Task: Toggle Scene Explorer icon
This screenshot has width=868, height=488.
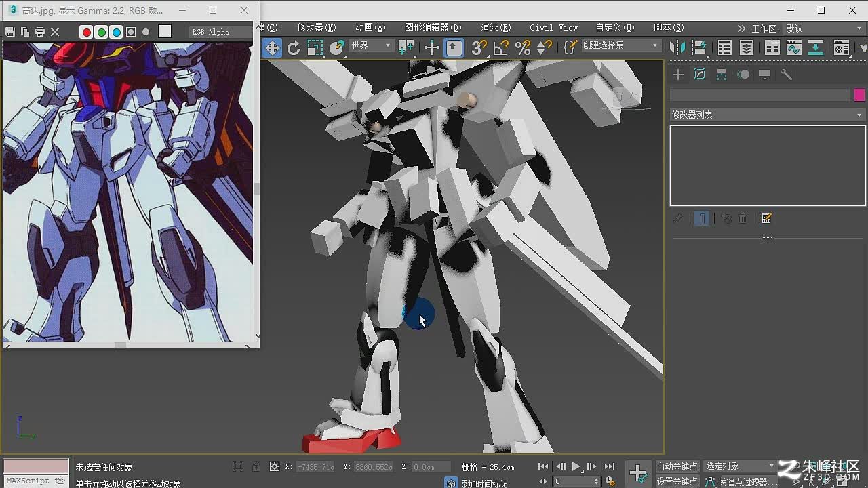Action: pos(725,47)
